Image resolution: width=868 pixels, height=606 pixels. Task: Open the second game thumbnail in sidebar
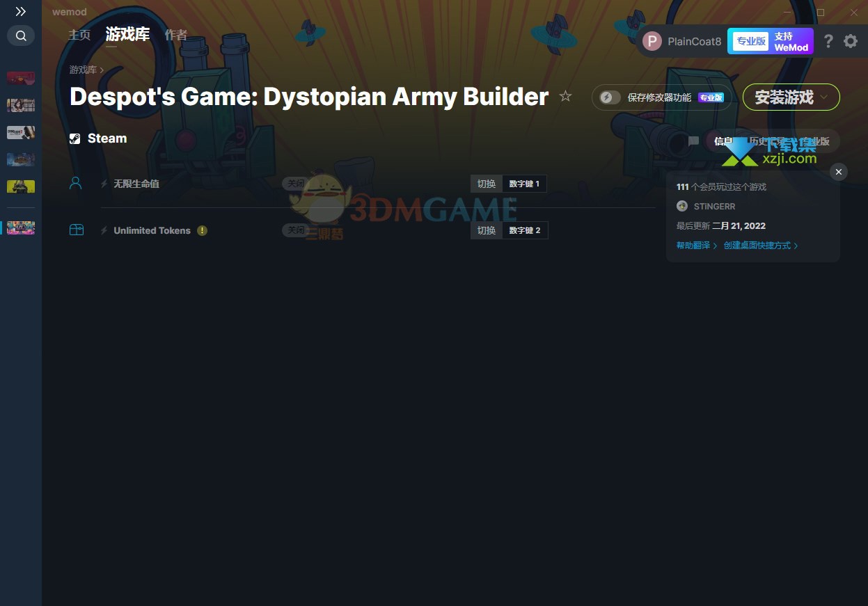(21, 105)
